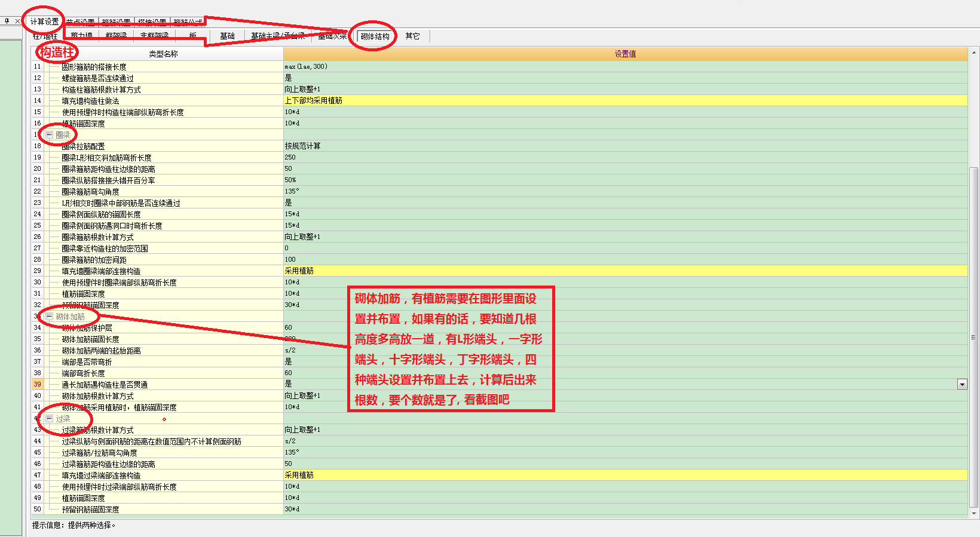Collapse the 过梁 group
The width and height of the screenshot is (980, 537).
pyautogui.click(x=50, y=419)
